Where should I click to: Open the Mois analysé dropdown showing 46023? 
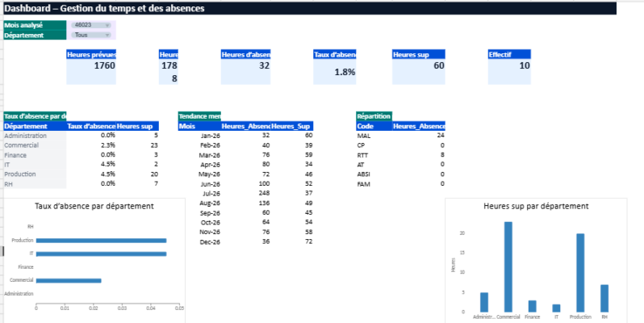91,25
